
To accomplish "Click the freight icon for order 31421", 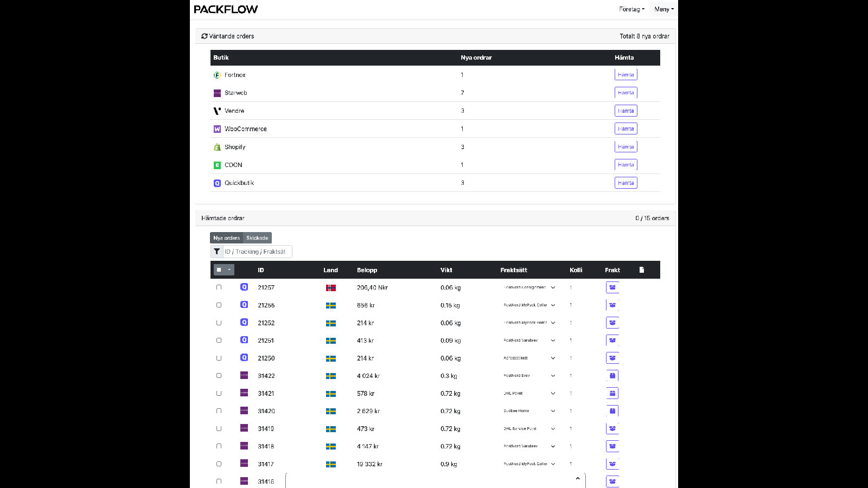I will (612, 393).
